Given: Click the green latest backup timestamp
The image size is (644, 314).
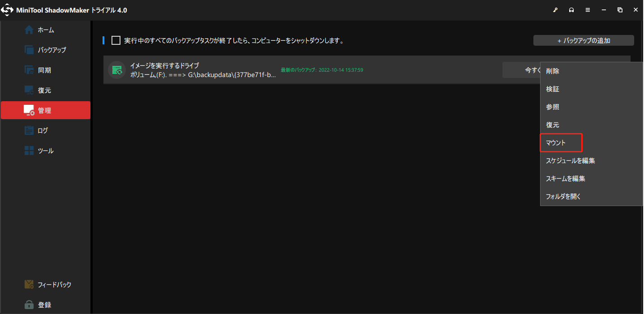Looking at the screenshot, I should pyautogui.click(x=321, y=70).
